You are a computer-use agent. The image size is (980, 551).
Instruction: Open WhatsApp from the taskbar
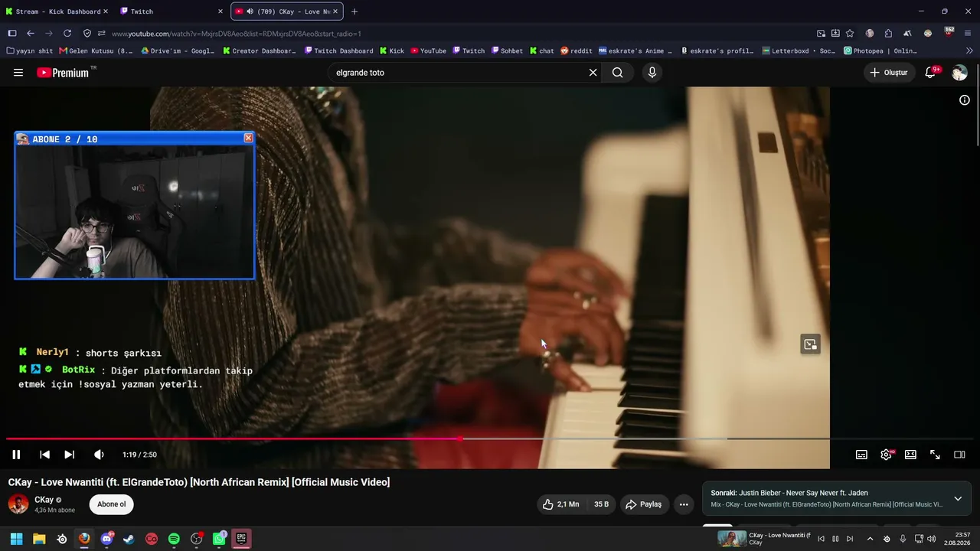click(x=219, y=539)
